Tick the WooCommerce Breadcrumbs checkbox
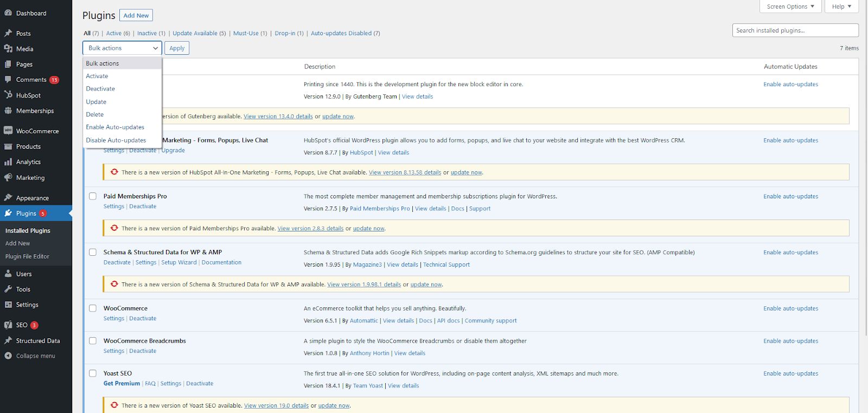Image resolution: width=868 pixels, height=413 pixels. pyautogui.click(x=93, y=341)
